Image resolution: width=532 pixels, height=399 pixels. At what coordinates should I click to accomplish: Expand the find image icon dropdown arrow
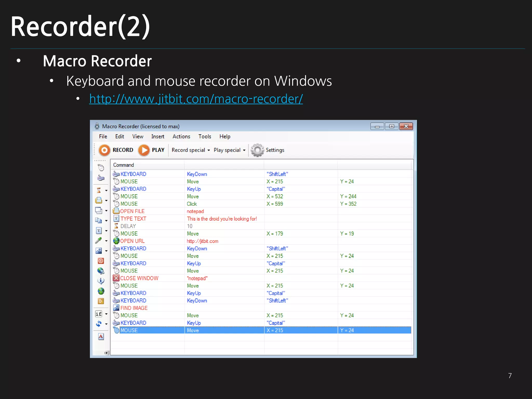106,251
